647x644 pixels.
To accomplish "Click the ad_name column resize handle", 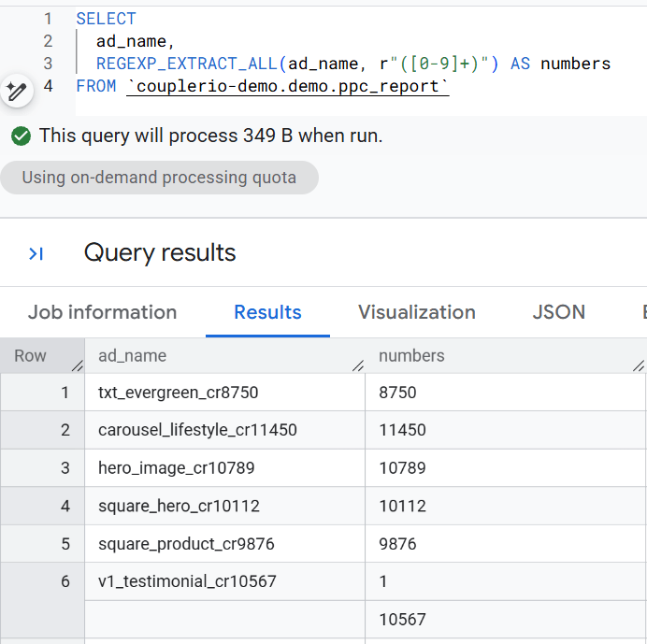I will (x=358, y=365).
